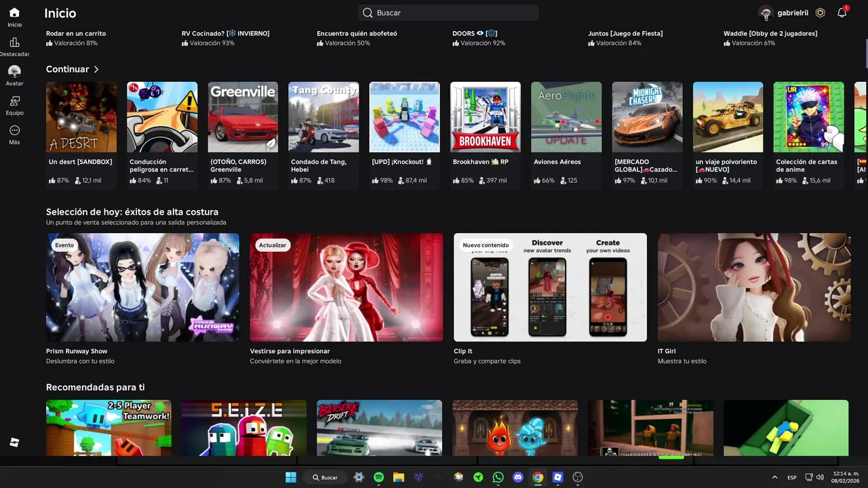
Task: Click the gabrielrii username
Action: pos(793,13)
